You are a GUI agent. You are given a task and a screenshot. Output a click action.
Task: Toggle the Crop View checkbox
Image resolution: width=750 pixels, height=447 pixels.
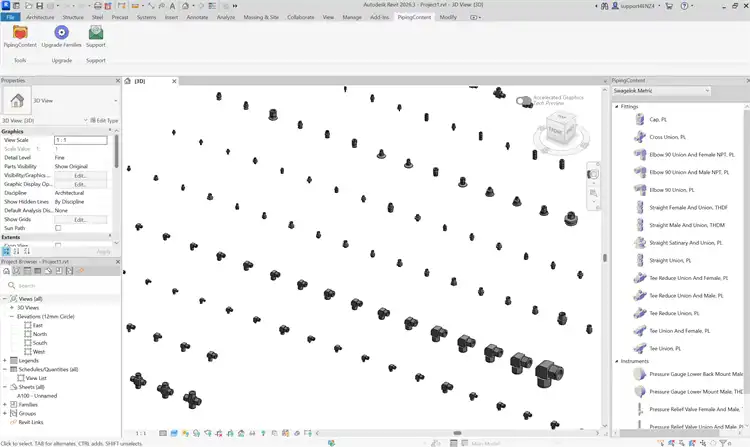pos(58,245)
